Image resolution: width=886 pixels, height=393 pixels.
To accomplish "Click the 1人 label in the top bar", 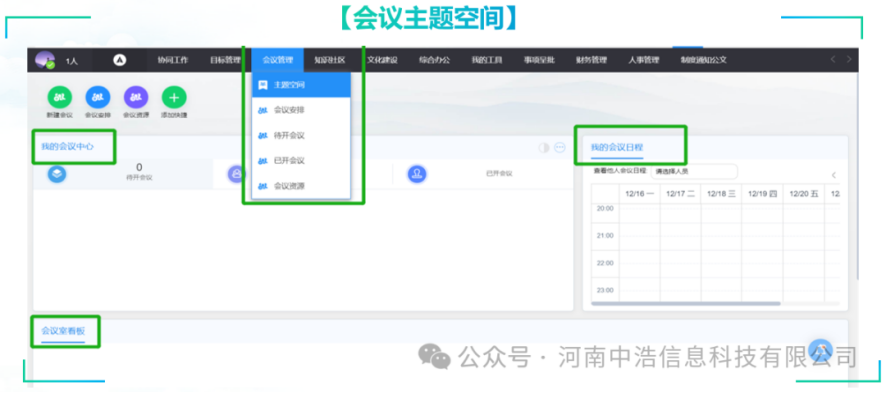I will [x=71, y=61].
